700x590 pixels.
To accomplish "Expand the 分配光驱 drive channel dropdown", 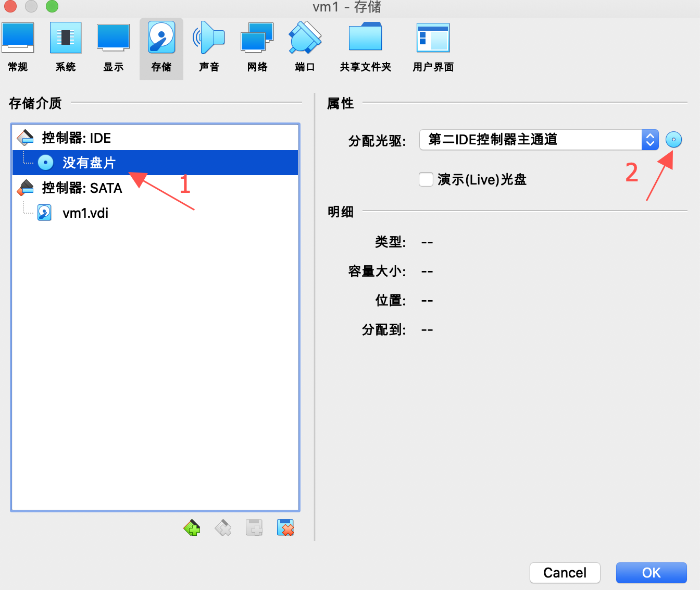I will (x=539, y=140).
